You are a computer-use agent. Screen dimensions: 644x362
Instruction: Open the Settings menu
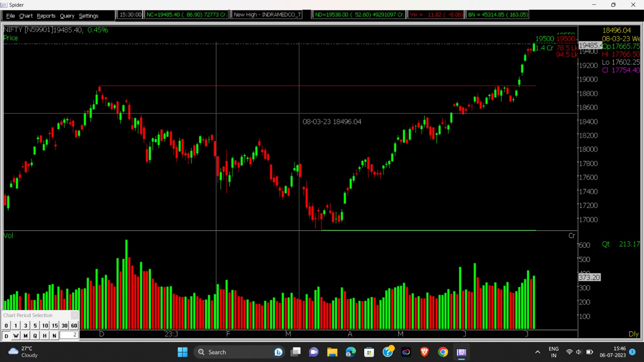coord(88,16)
